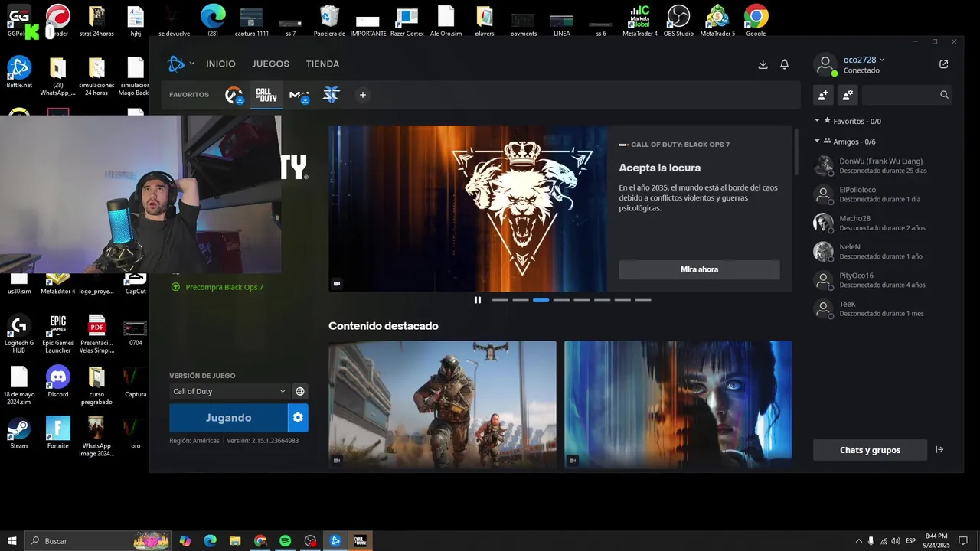This screenshot has height=551, width=980.
Task: Open the Windows Start menu
Action: point(12,541)
